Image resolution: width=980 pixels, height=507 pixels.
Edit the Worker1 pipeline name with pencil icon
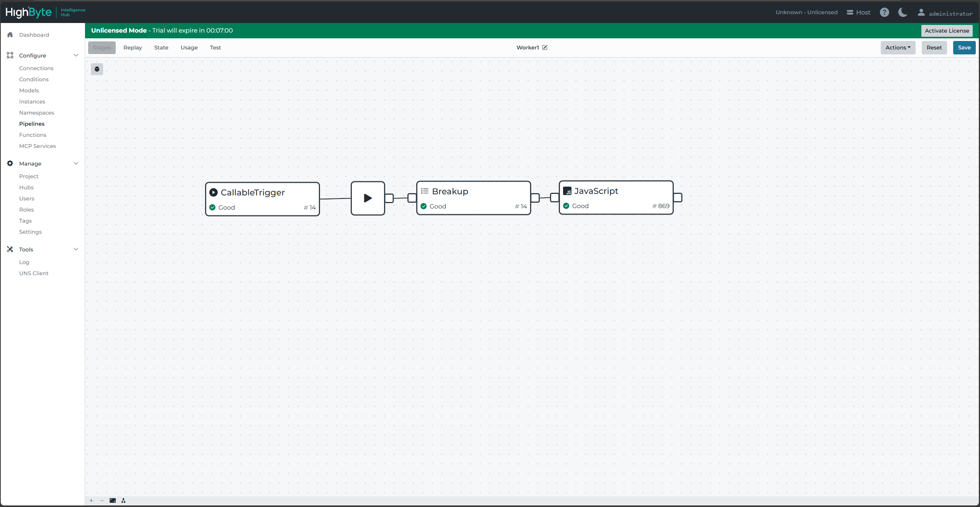tap(545, 48)
